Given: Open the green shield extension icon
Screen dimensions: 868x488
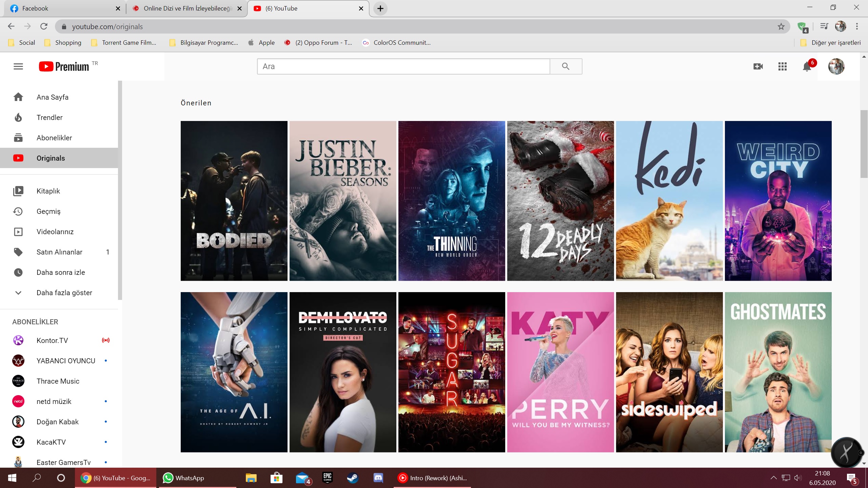Looking at the screenshot, I should click(x=802, y=27).
